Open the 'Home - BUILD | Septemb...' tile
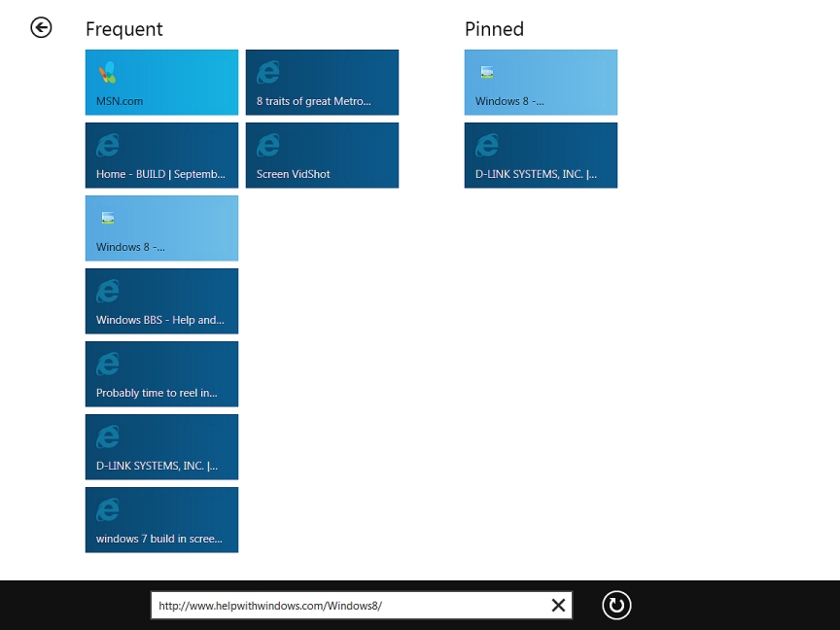The width and height of the screenshot is (840, 630). (161, 156)
